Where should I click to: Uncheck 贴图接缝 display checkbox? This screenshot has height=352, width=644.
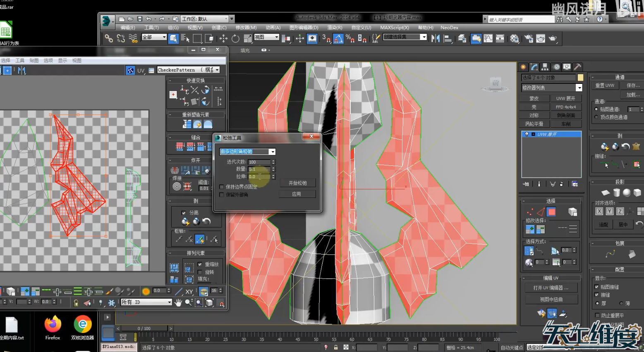pyautogui.click(x=596, y=287)
